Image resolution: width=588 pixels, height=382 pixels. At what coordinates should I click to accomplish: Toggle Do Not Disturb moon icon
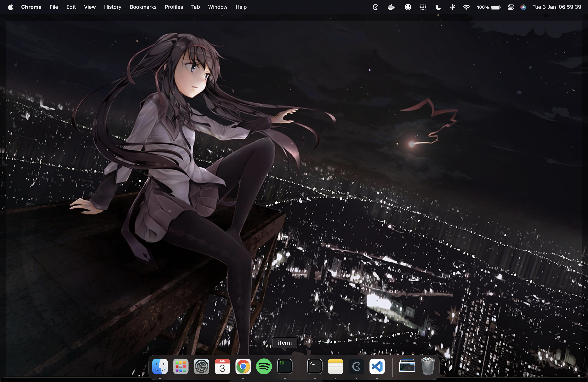pyautogui.click(x=438, y=7)
